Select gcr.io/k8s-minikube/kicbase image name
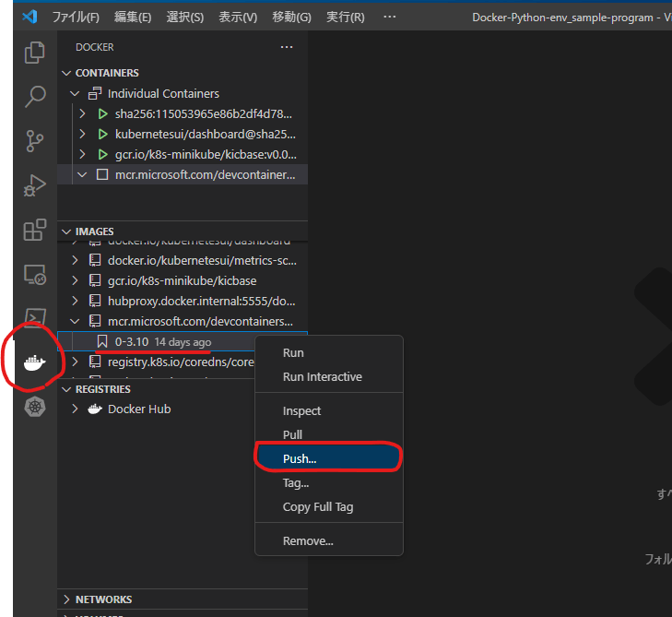 [x=183, y=281]
